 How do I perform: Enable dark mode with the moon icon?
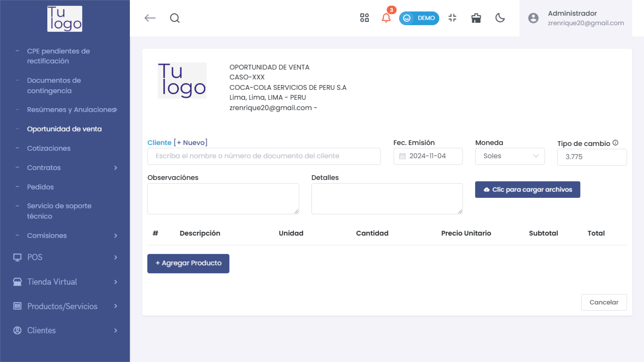tap(500, 18)
